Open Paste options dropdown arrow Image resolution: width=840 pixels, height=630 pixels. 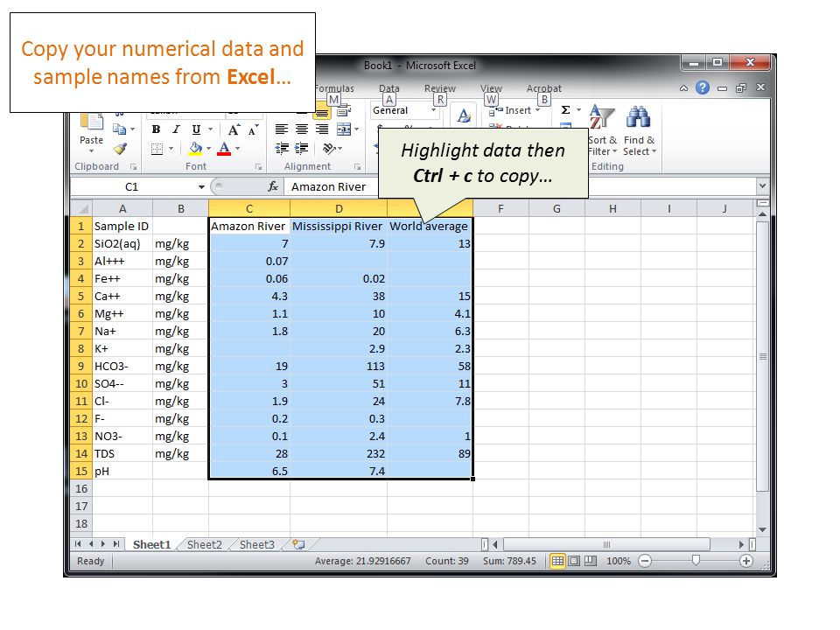coord(91,151)
